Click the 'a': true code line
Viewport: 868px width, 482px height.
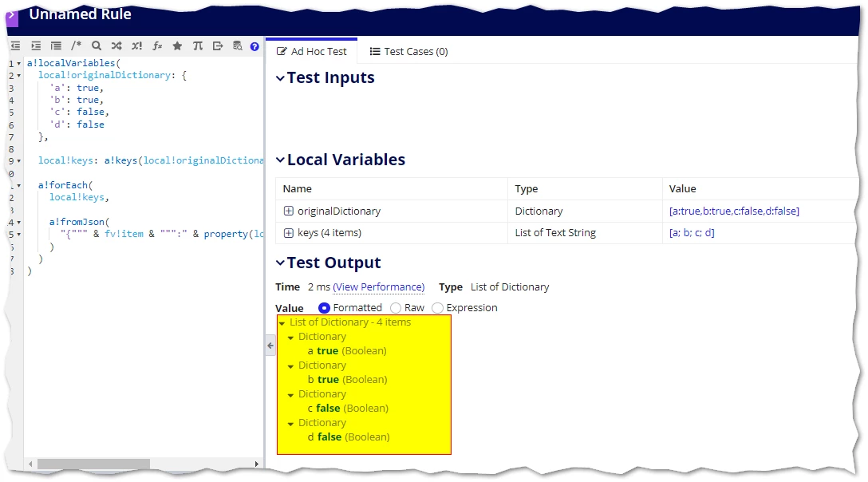[77, 88]
